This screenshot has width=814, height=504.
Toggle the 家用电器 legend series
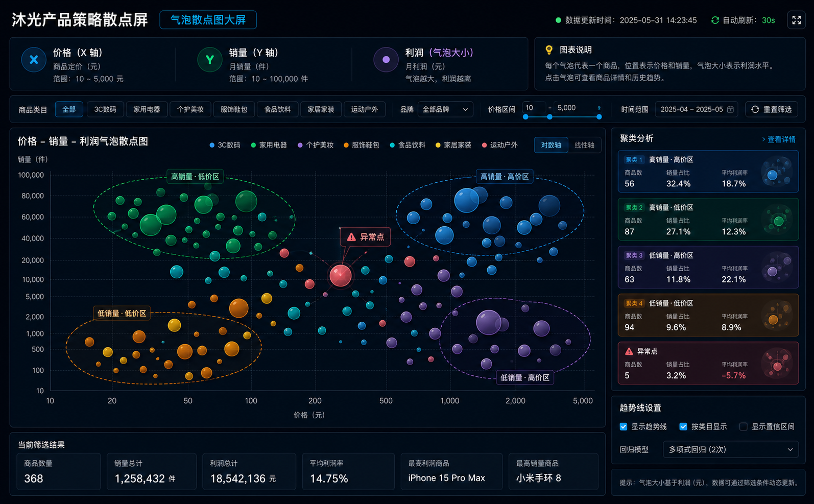coord(269,145)
